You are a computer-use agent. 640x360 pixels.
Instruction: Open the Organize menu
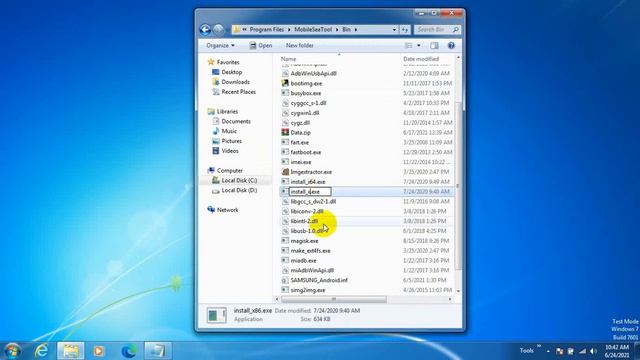click(x=220, y=45)
